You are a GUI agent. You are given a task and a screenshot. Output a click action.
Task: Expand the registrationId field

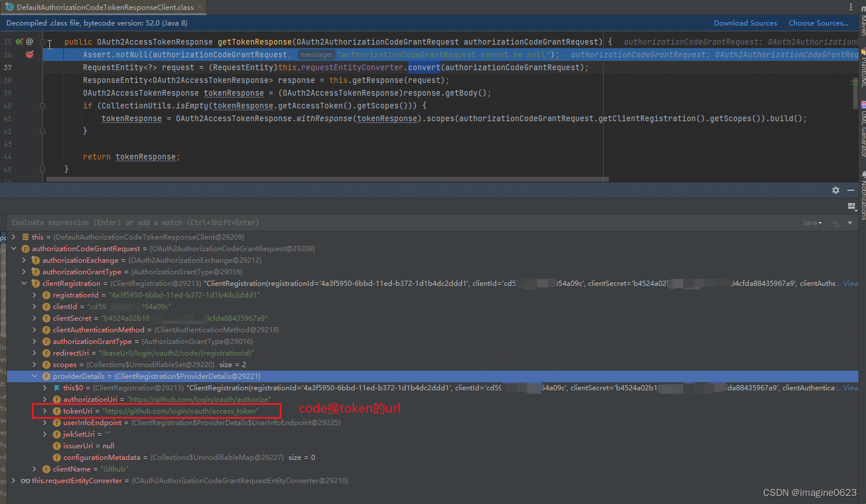tap(34, 295)
